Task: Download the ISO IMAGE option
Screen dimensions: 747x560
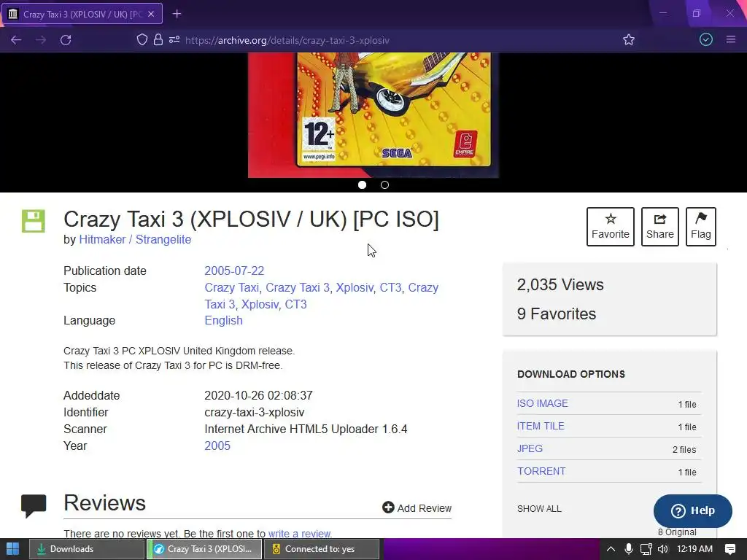Action: 542,403
